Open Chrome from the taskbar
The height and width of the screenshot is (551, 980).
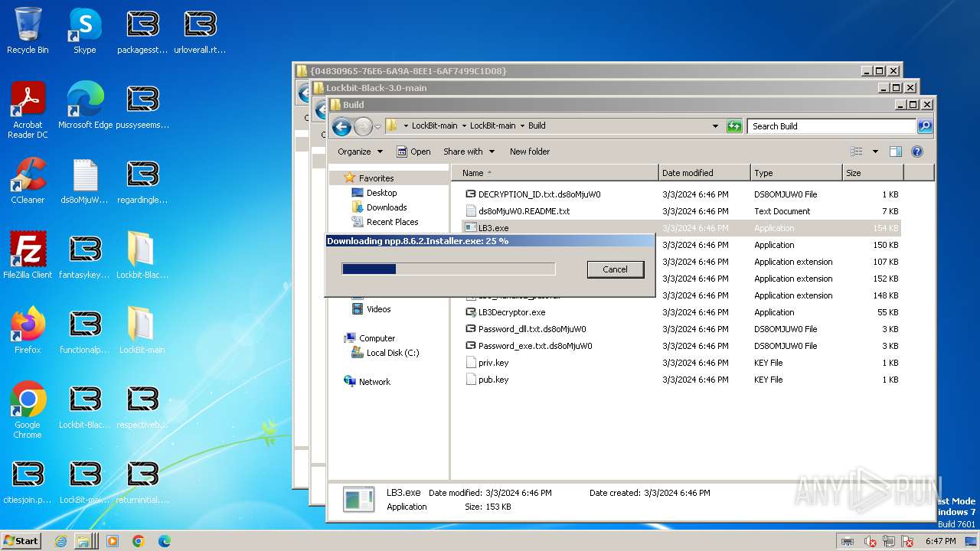click(x=139, y=541)
